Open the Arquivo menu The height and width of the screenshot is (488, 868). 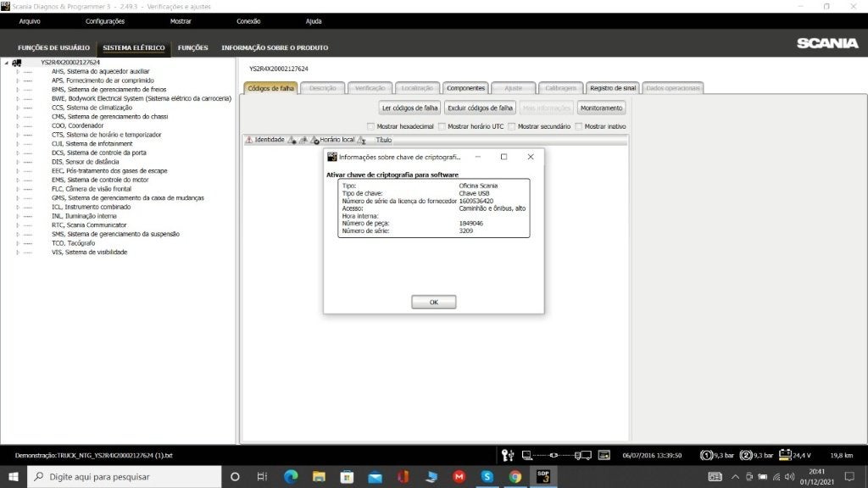(30, 21)
